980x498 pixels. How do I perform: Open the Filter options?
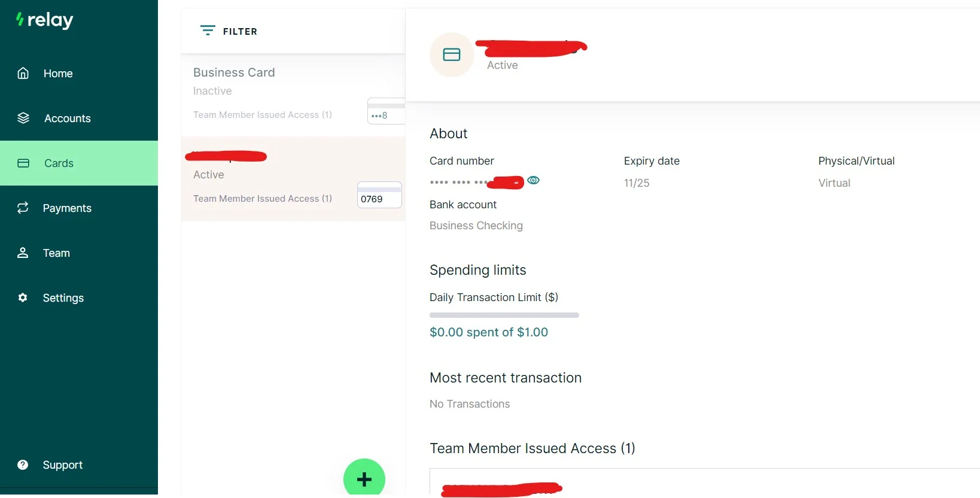coord(229,31)
